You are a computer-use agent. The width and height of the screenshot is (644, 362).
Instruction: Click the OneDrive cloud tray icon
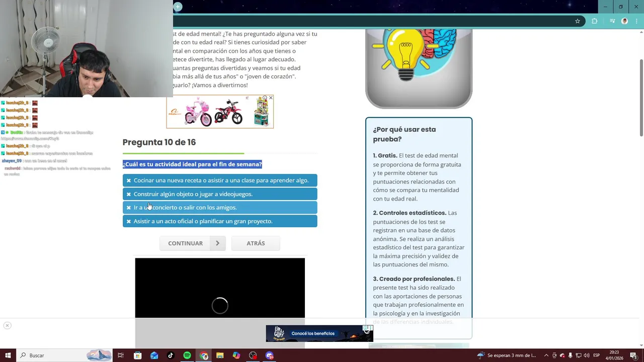[562, 355]
